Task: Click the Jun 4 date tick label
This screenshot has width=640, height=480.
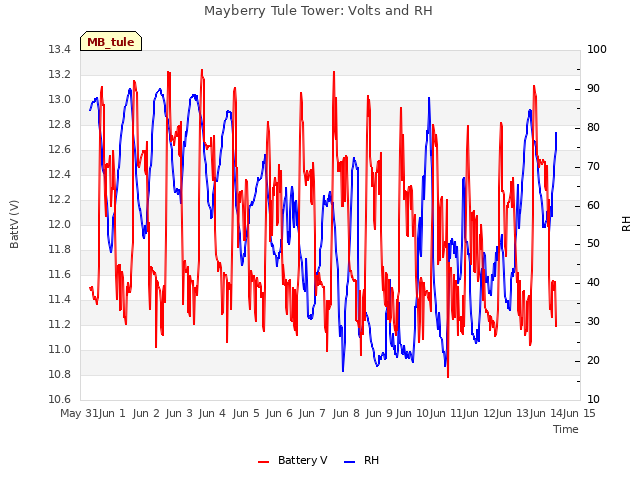Action: point(212,413)
